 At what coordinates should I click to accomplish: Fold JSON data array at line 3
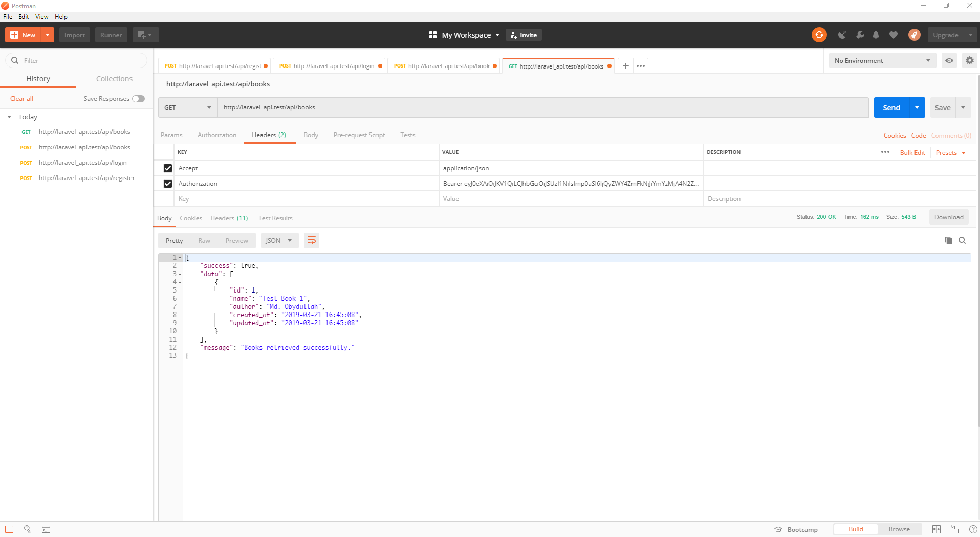click(x=180, y=274)
